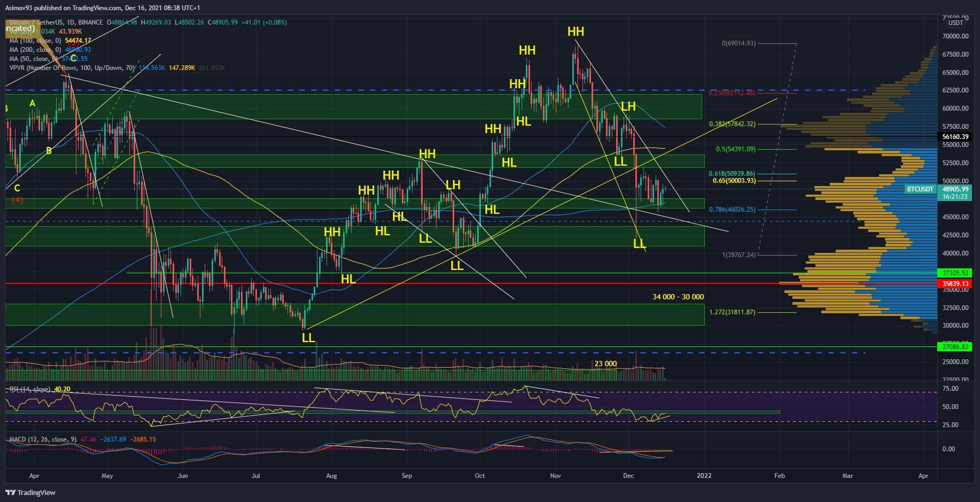Viewport: 980px width, 502px height.
Task: Click the RSI value 40.20
Action: (x=63, y=389)
